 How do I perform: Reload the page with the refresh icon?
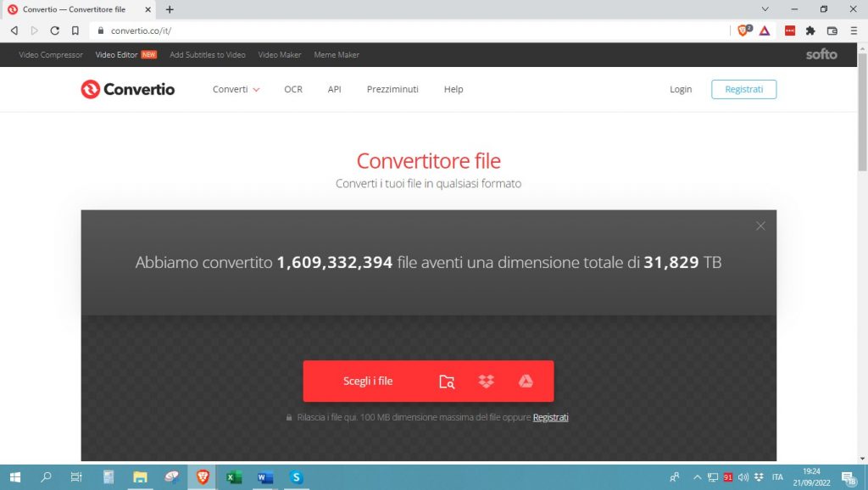point(55,31)
